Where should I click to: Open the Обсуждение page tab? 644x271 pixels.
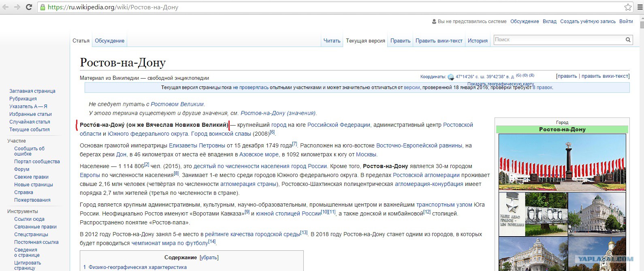tap(109, 41)
